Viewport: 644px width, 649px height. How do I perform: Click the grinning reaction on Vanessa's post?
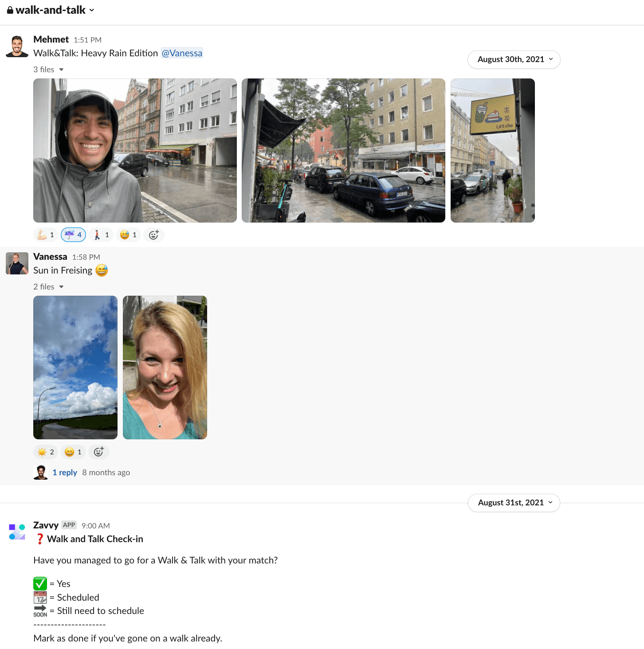[x=73, y=452]
